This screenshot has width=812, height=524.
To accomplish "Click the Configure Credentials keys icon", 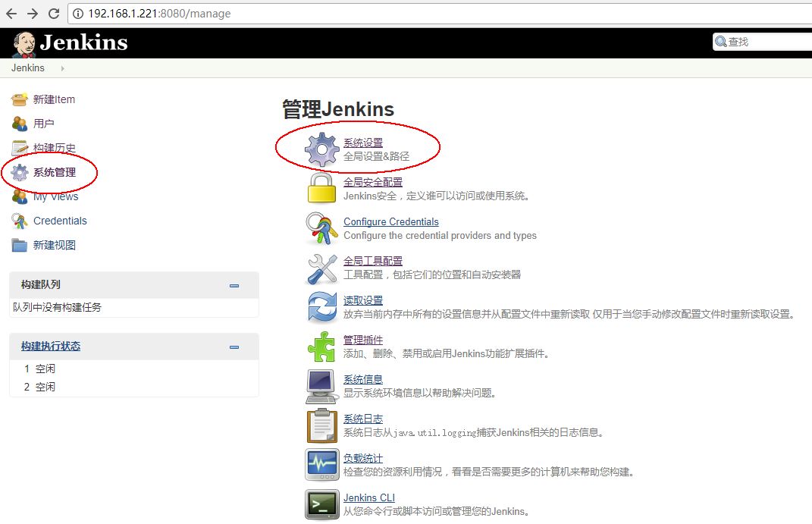I will tap(321, 227).
